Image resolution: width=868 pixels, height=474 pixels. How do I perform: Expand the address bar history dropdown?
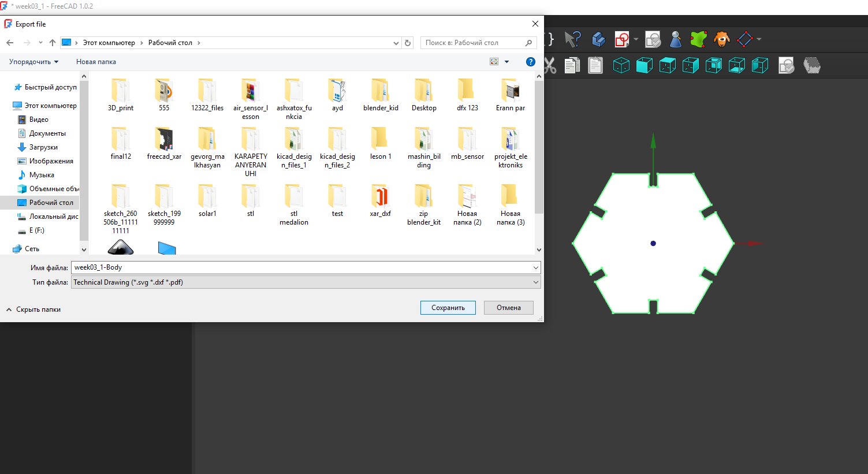click(396, 43)
